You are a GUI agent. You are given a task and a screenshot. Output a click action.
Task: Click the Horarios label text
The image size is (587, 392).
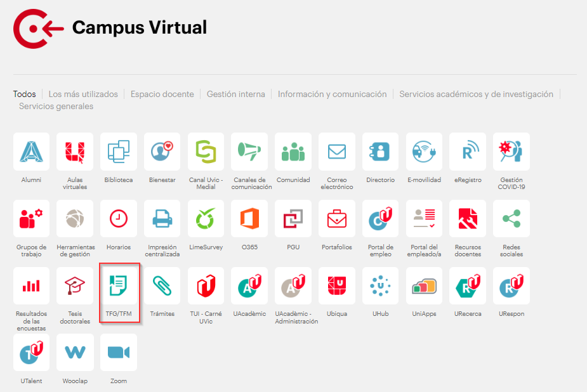pos(119,247)
